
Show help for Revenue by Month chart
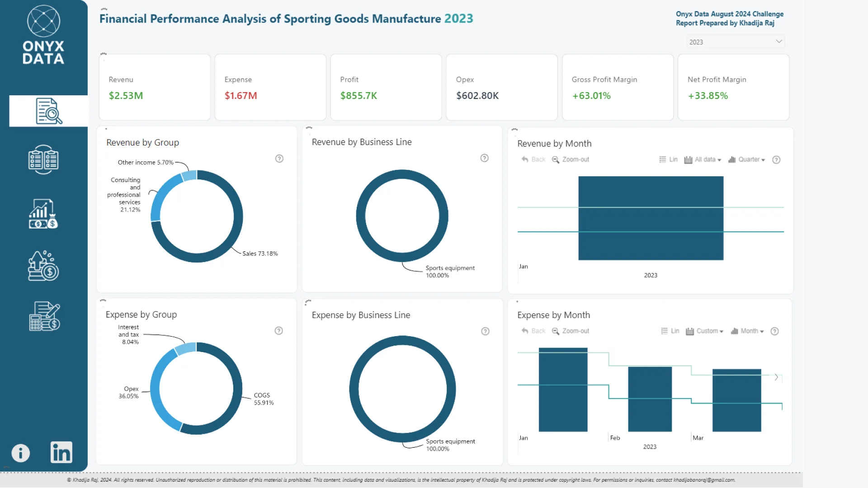776,160
